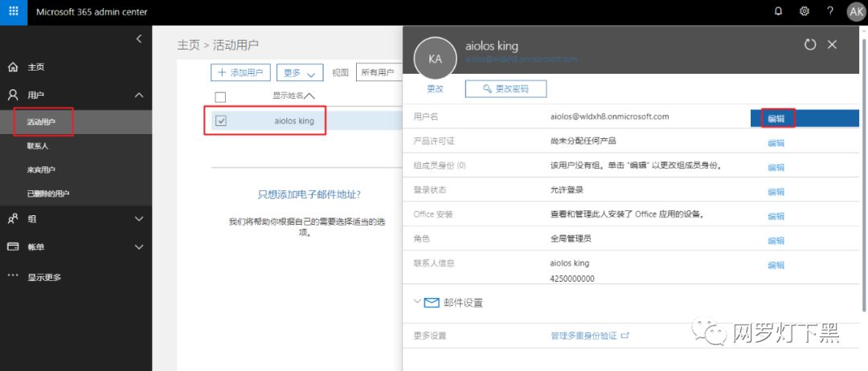Image resolution: width=868 pixels, height=371 pixels.
Task: Open the AK account avatar
Action: point(856,11)
